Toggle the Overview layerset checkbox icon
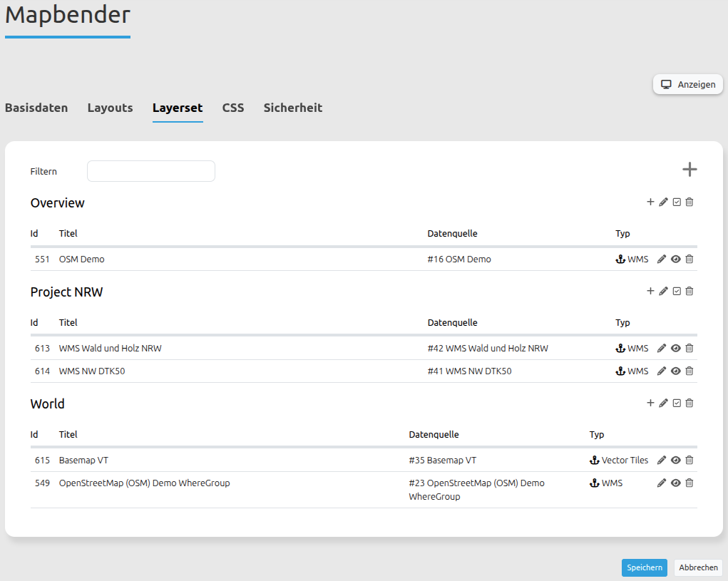 click(677, 202)
